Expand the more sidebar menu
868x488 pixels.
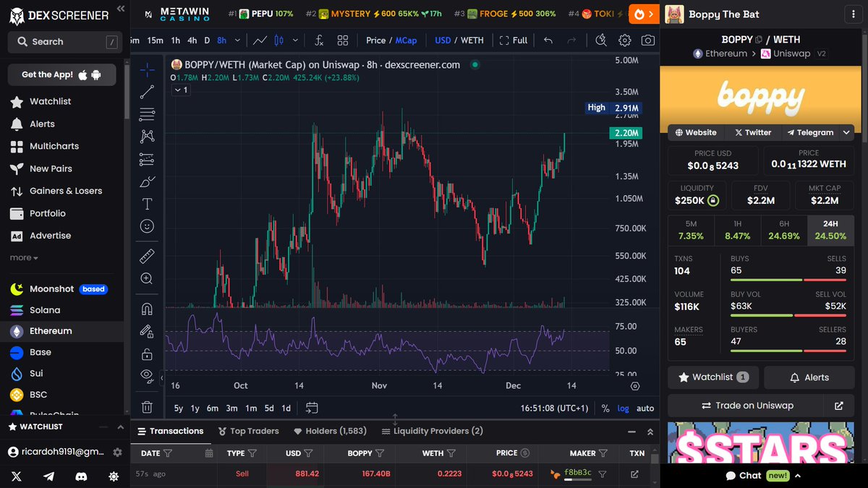click(24, 257)
